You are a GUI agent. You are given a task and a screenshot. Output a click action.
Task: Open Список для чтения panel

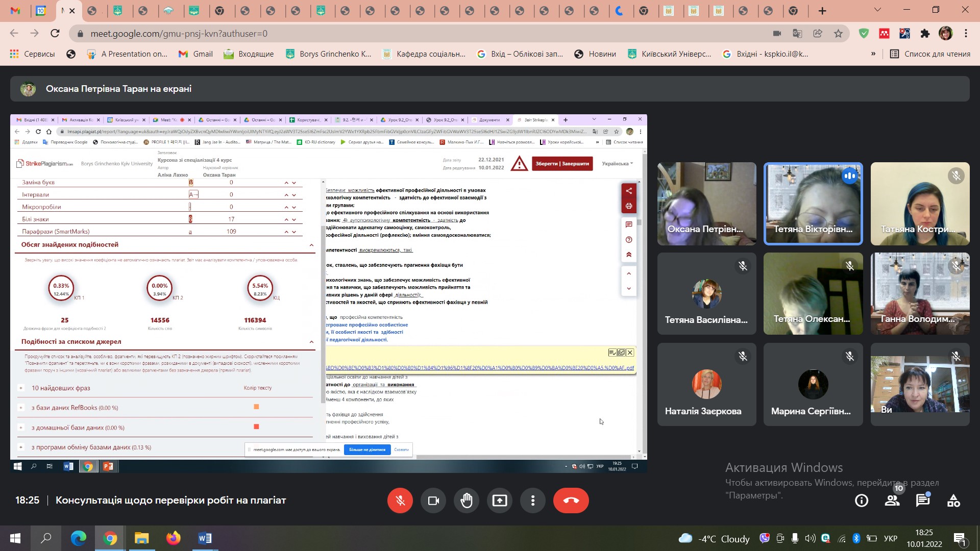(x=930, y=54)
